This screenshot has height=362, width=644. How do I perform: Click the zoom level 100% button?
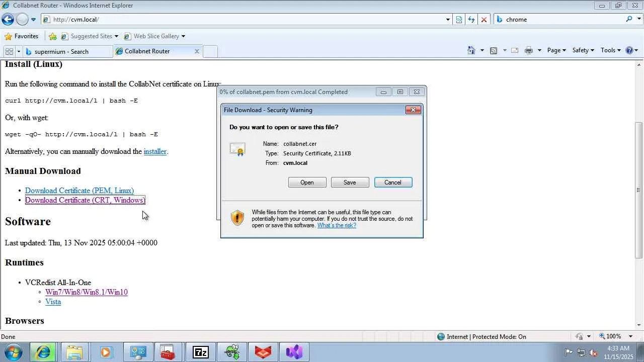click(610, 336)
